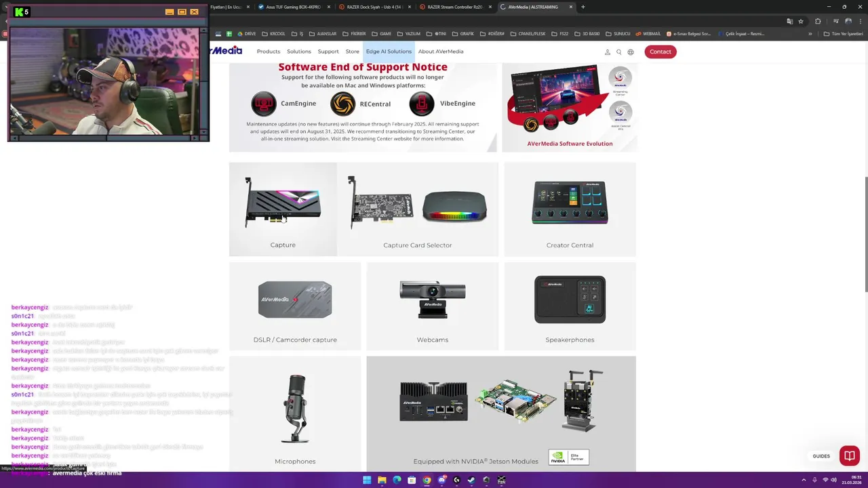Open Logitech G HUB taskbar icon
The height and width of the screenshot is (488, 868).
(x=456, y=480)
